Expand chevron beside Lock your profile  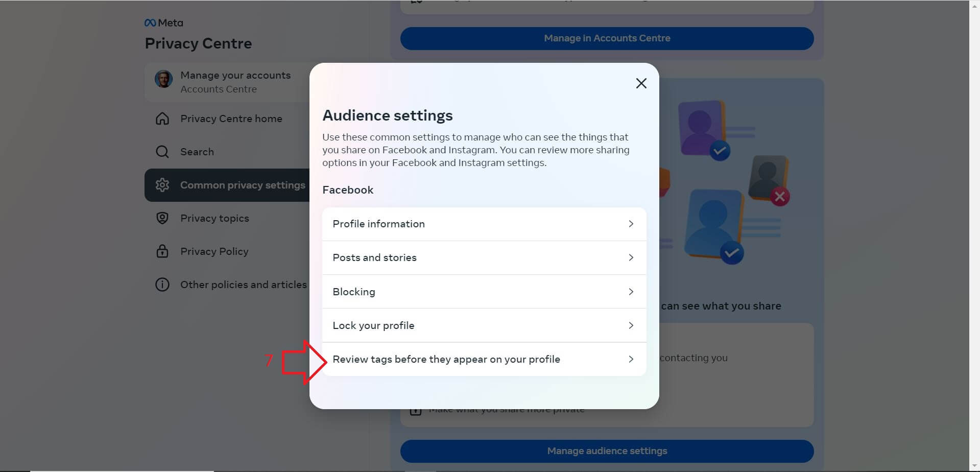pos(631,325)
